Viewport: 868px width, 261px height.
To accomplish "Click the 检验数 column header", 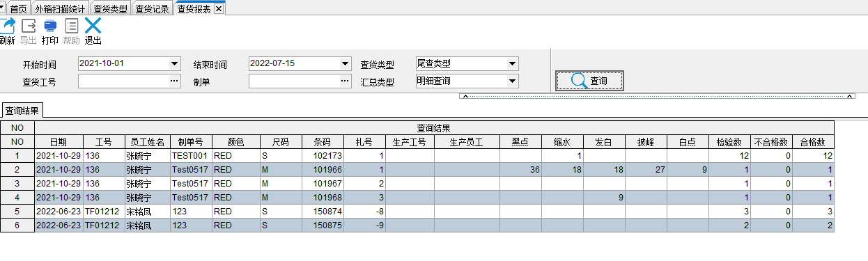I will coord(729,142).
